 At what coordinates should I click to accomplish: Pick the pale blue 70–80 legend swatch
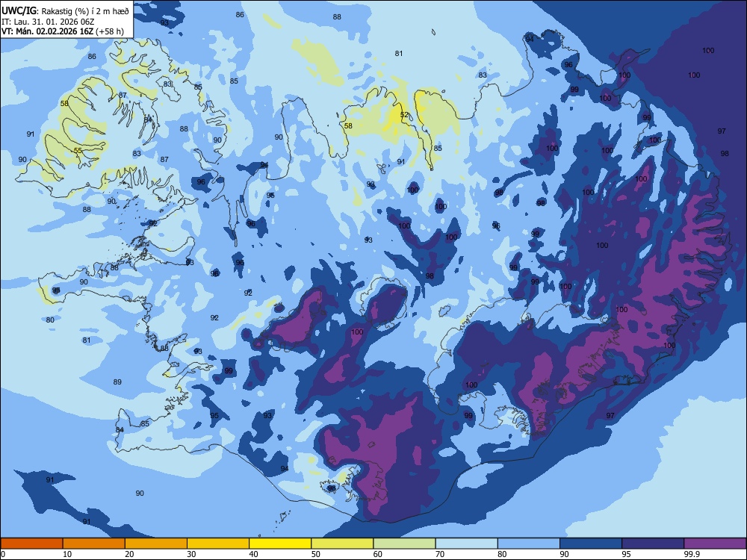[x=466, y=544]
